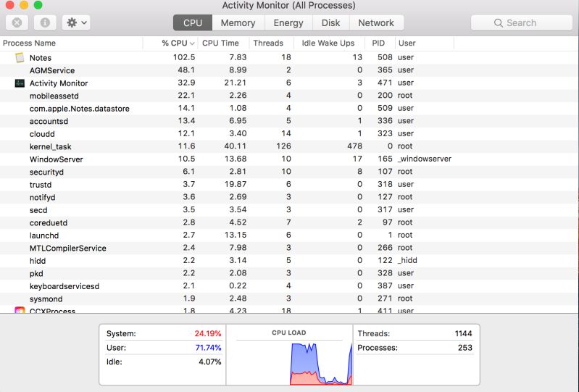Screen dimensions: 579x392
Task: Select the trustd process row
Action: [x=289, y=185]
